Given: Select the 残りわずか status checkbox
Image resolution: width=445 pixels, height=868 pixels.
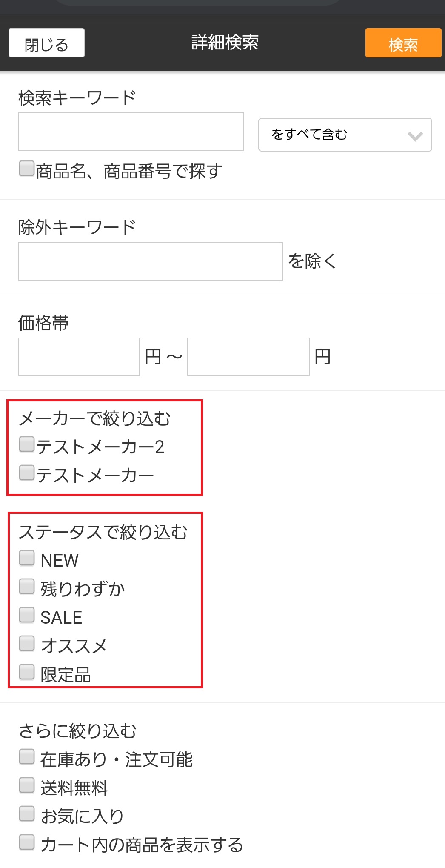Looking at the screenshot, I should click(27, 586).
